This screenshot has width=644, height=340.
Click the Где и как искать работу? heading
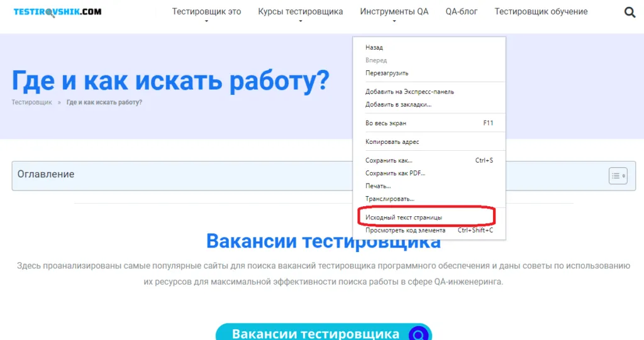point(170,80)
